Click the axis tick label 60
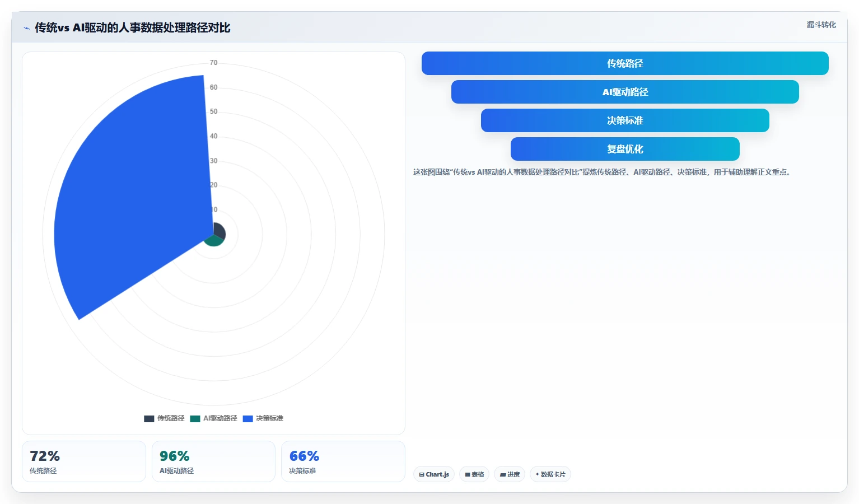This screenshot has width=859, height=504. click(x=213, y=87)
